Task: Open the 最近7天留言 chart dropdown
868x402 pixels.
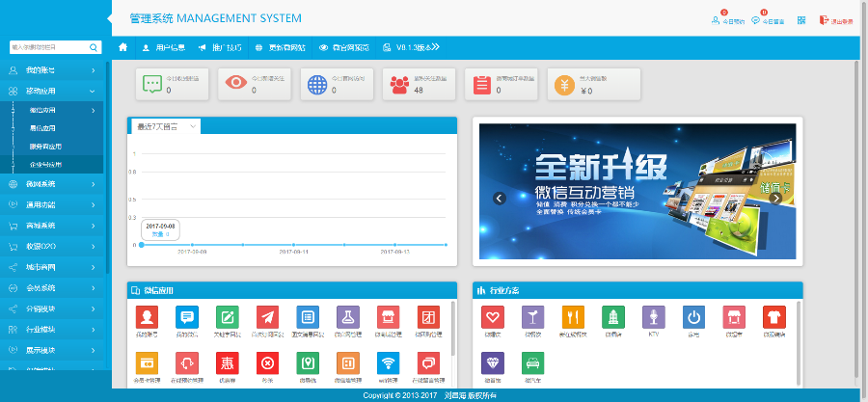Action: (x=166, y=126)
